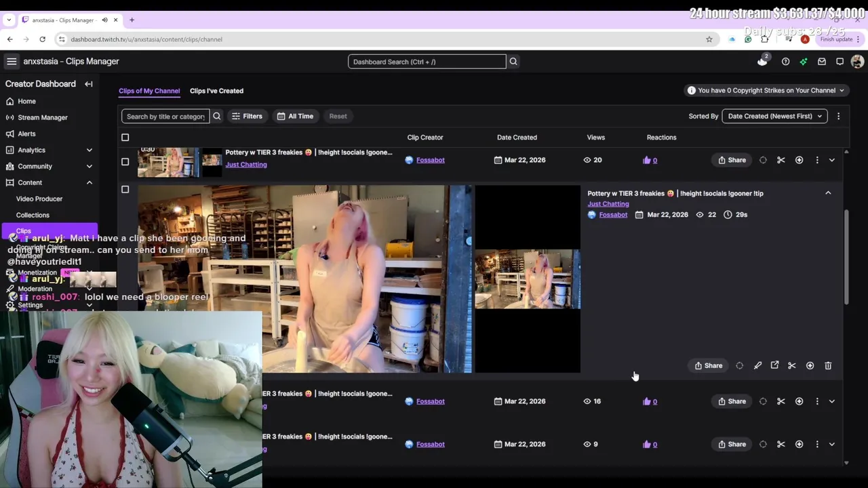Open the Filters button
This screenshot has height=488, width=868.
coord(247,116)
